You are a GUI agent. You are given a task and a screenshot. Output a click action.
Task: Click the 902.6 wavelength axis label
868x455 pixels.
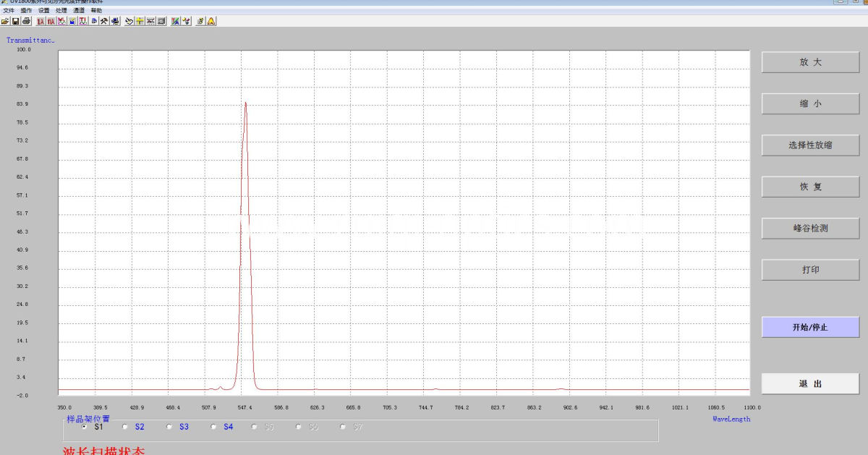pos(569,407)
